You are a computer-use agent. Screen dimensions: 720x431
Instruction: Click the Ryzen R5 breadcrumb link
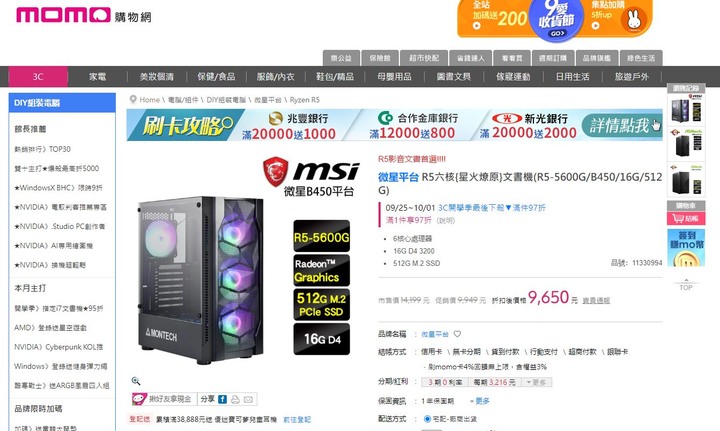(x=304, y=100)
